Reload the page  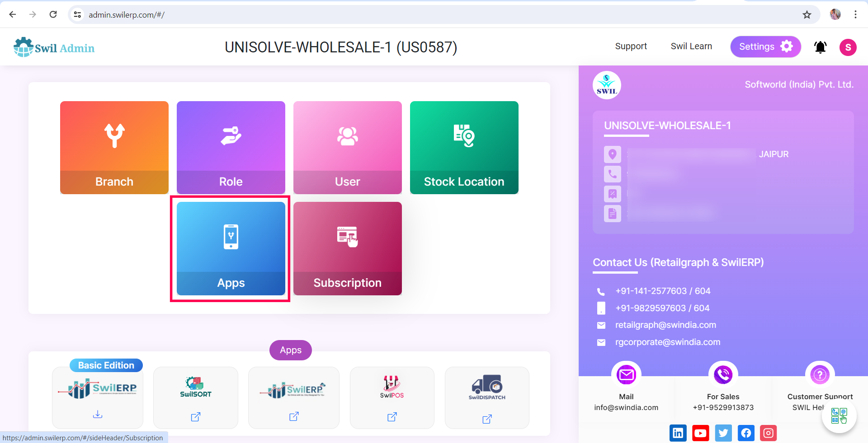pos(53,14)
